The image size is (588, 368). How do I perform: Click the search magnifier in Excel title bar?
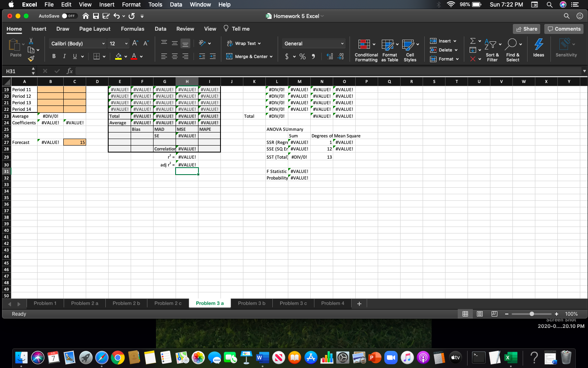point(566,16)
